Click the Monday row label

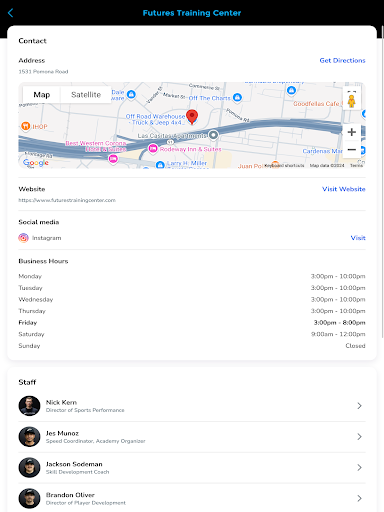coord(30,276)
